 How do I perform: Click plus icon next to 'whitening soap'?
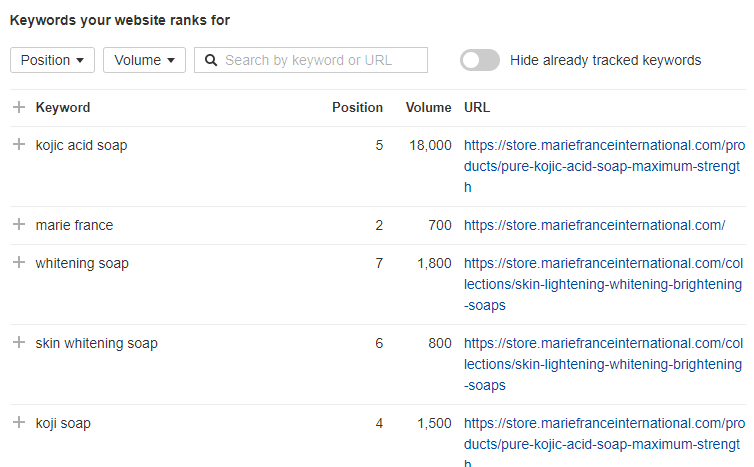(x=18, y=263)
